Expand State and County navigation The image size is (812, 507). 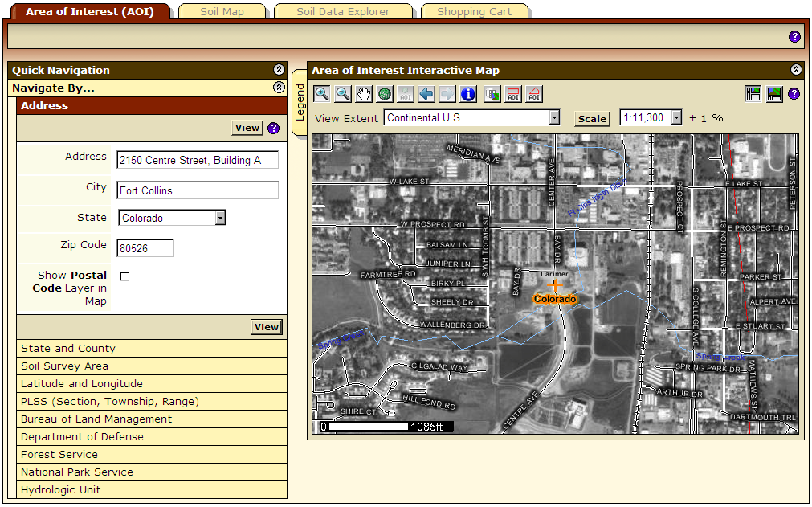152,349
